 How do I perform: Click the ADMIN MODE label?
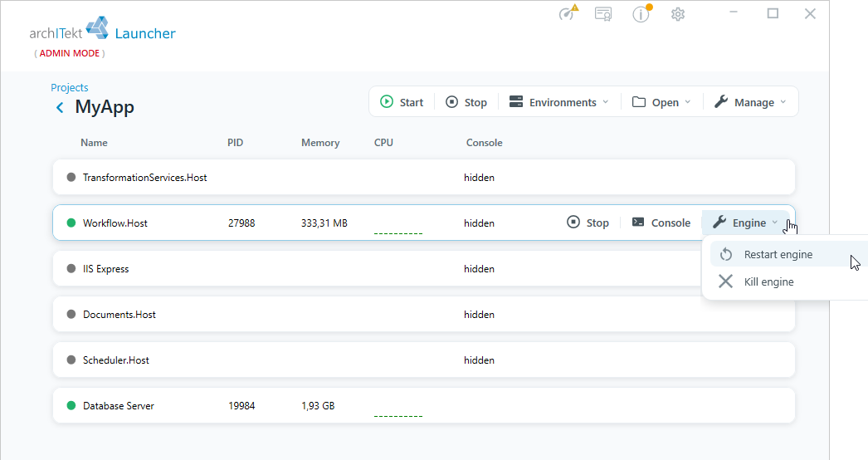pyautogui.click(x=69, y=53)
